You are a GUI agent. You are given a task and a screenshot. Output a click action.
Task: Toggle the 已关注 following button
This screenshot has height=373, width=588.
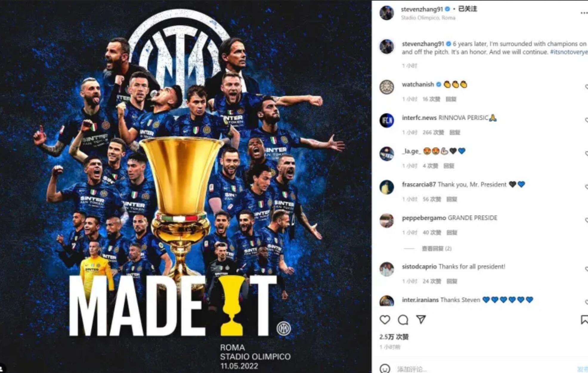[x=467, y=9]
